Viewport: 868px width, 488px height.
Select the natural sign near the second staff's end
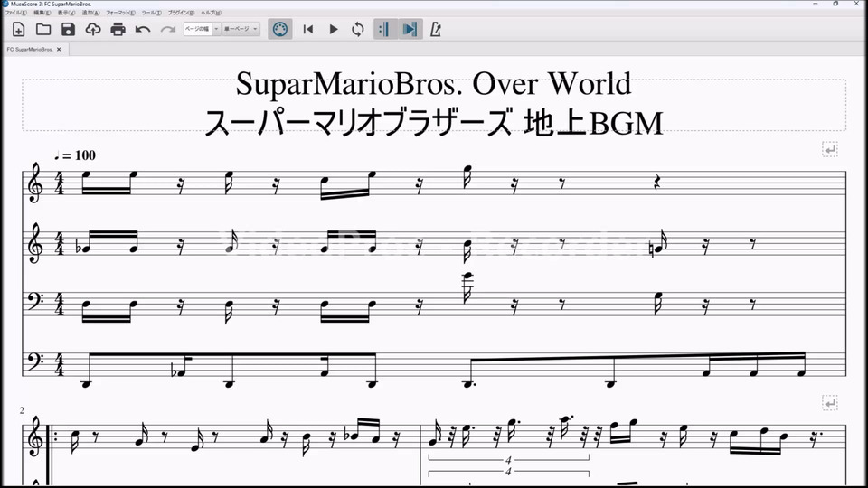652,249
